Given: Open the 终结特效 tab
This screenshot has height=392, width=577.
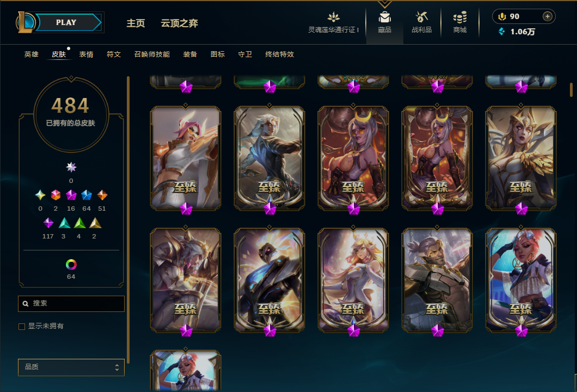Looking at the screenshot, I should click(x=280, y=54).
